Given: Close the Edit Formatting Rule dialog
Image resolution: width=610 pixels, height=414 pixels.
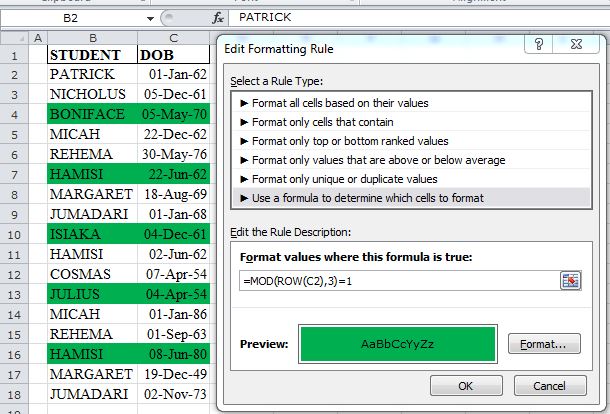Looking at the screenshot, I should [576, 44].
